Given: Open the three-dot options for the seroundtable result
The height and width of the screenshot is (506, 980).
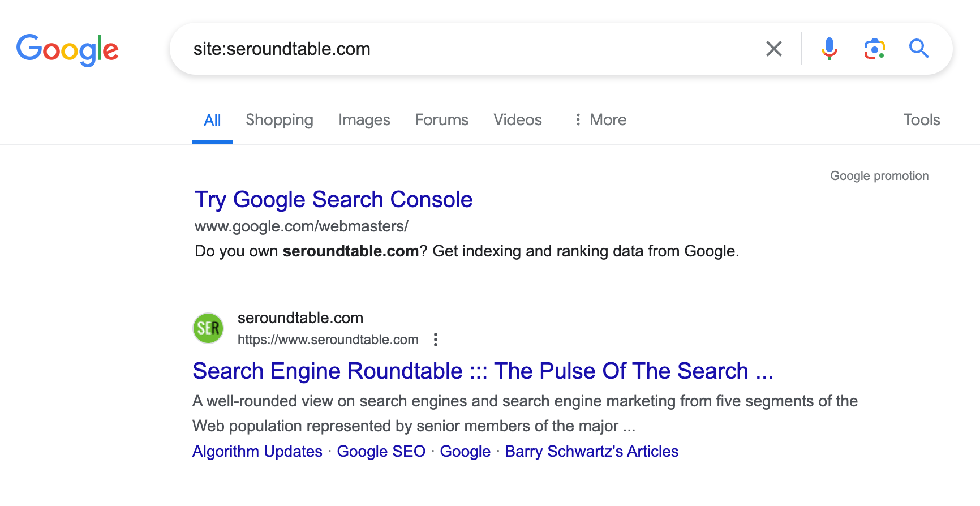Looking at the screenshot, I should pos(436,340).
